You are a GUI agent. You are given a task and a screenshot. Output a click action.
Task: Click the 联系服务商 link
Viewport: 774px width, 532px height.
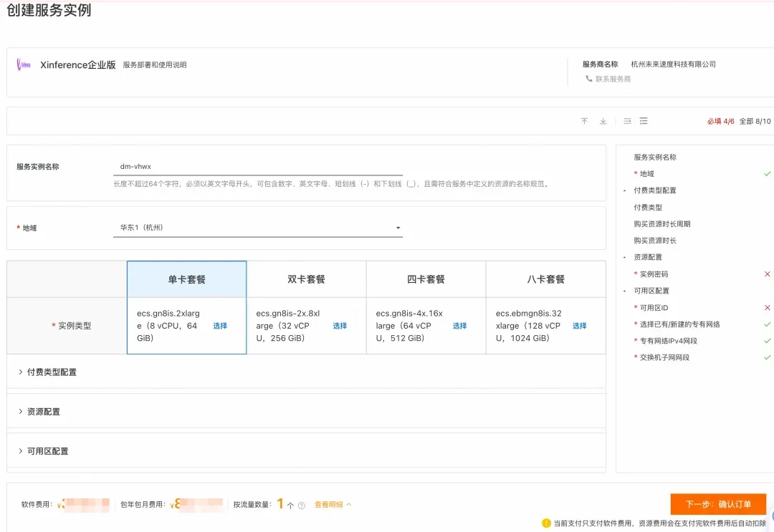(613, 79)
